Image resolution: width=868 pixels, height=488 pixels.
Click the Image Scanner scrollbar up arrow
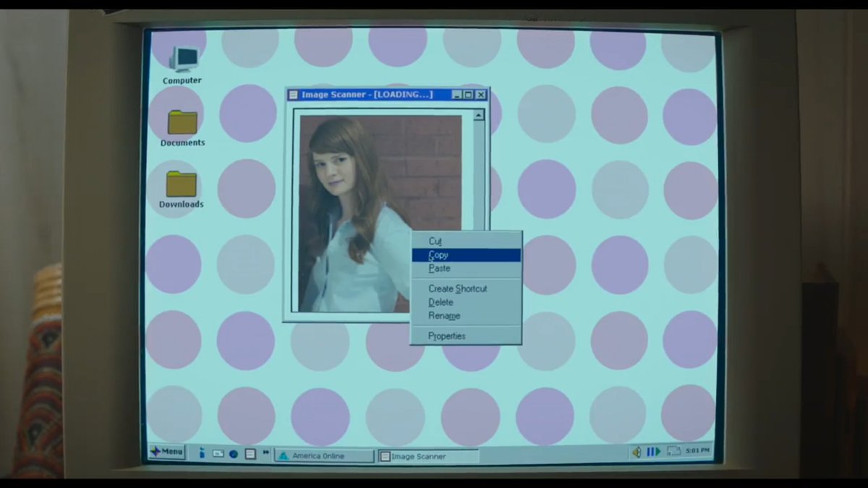point(478,115)
